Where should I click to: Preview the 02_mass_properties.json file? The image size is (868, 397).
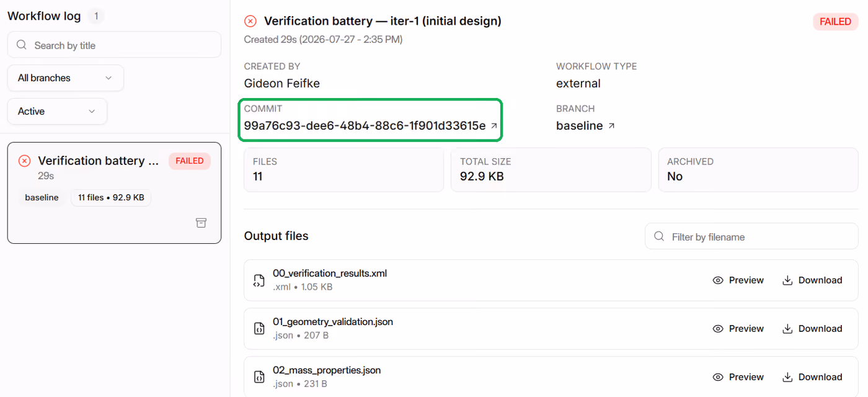click(738, 377)
